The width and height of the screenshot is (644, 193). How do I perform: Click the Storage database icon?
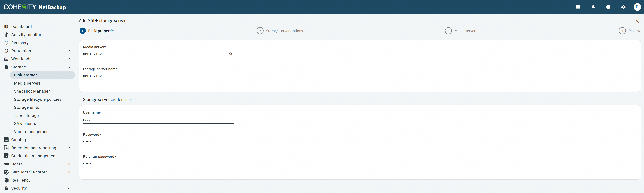click(x=6, y=67)
